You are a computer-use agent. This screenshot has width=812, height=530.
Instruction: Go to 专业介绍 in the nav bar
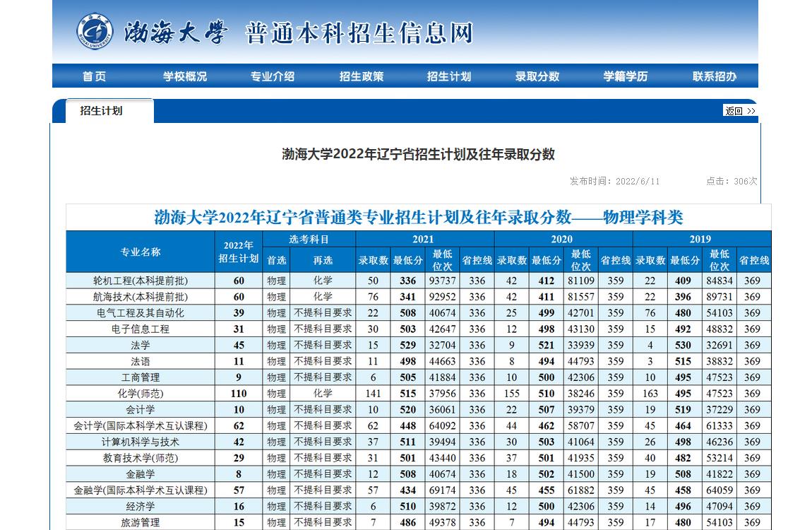click(273, 76)
